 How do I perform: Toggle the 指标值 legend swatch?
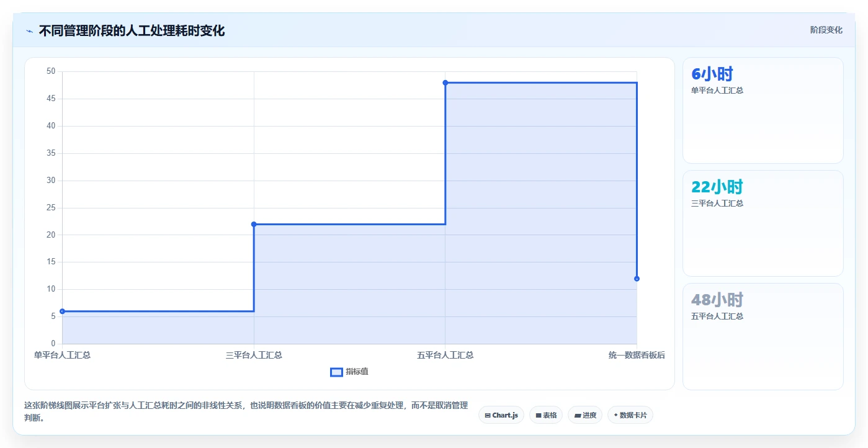(336, 372)
